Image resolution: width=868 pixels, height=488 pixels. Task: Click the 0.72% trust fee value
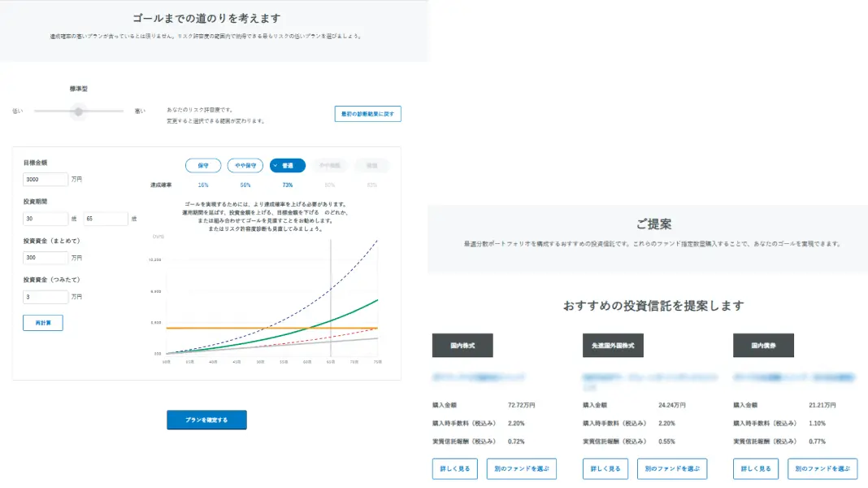coord(516,442)
